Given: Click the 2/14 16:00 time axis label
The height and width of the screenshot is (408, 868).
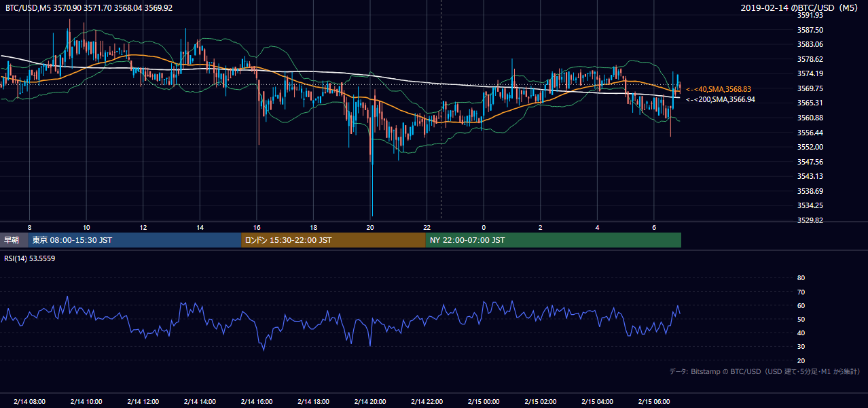Looking at the screenshot, I should point(257,402).
